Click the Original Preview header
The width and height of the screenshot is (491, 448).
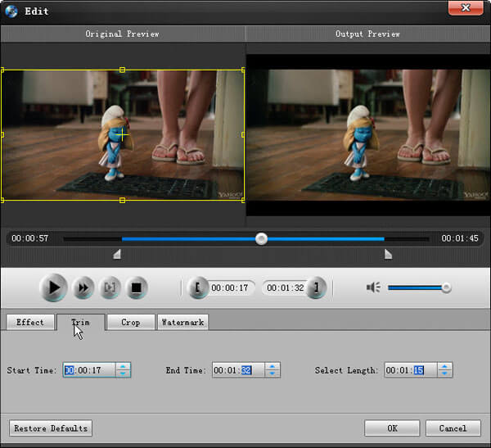click(x=123, y=34)
